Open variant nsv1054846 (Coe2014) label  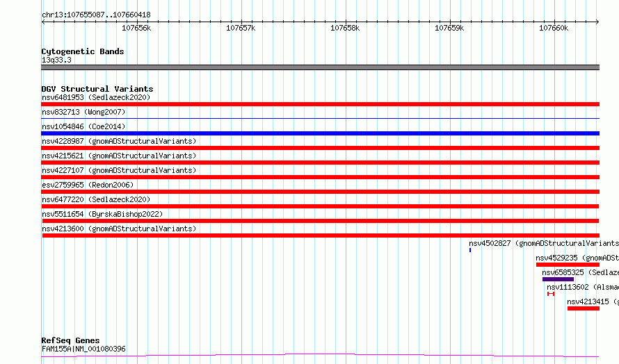pos(83,126)
